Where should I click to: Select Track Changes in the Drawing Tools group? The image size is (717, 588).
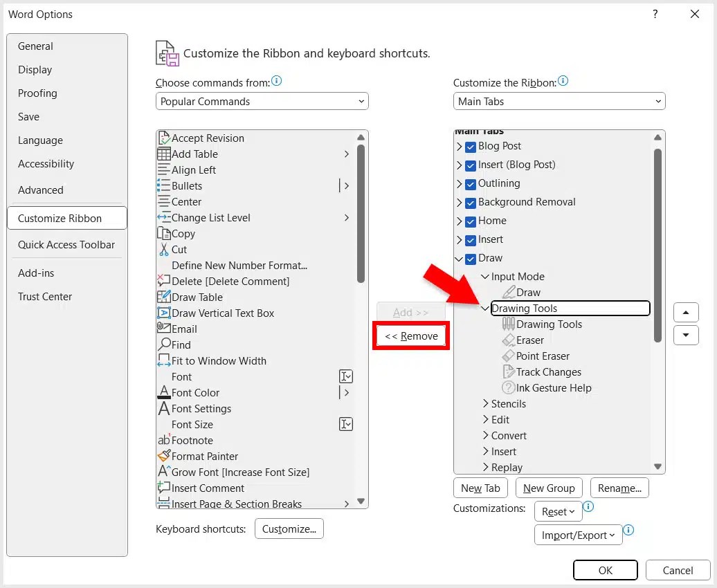(548, 371)
